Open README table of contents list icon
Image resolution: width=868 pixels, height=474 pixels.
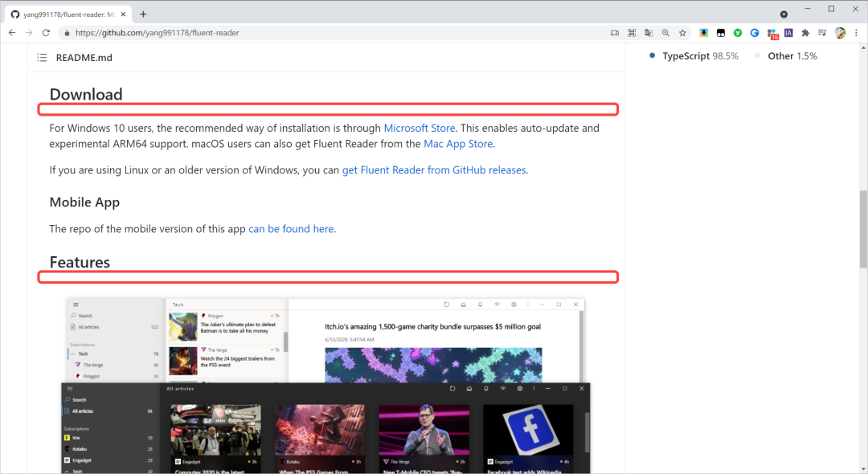point(42,58)
